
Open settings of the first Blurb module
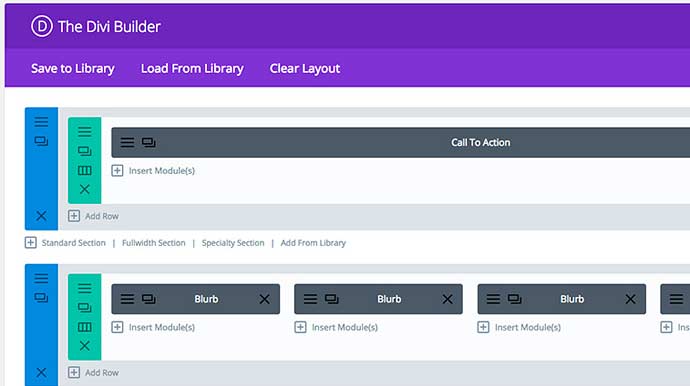(127, 299)
